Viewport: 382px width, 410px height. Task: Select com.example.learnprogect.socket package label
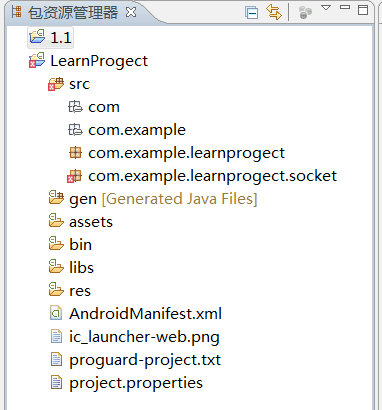pos(212,176)
